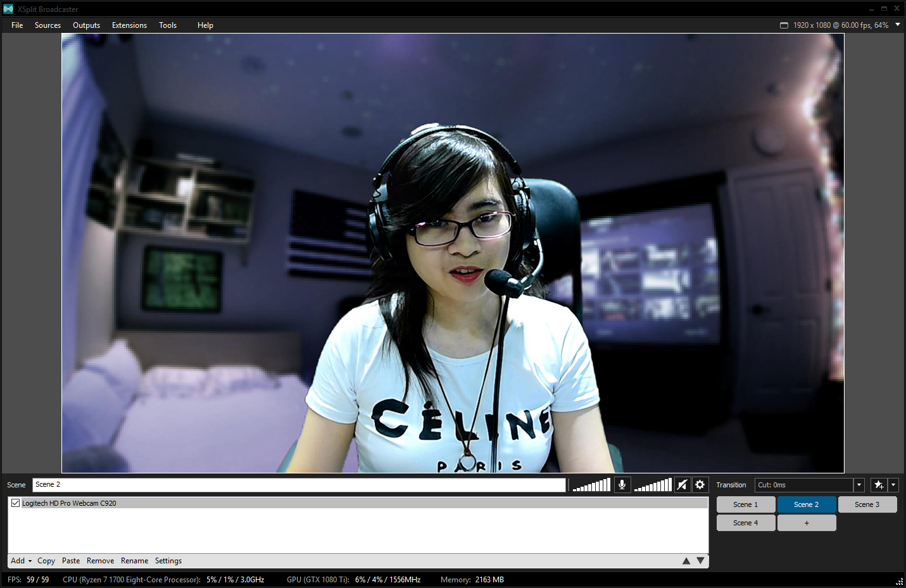Expand the Transition Cut dropdown

tap(859, 485)
